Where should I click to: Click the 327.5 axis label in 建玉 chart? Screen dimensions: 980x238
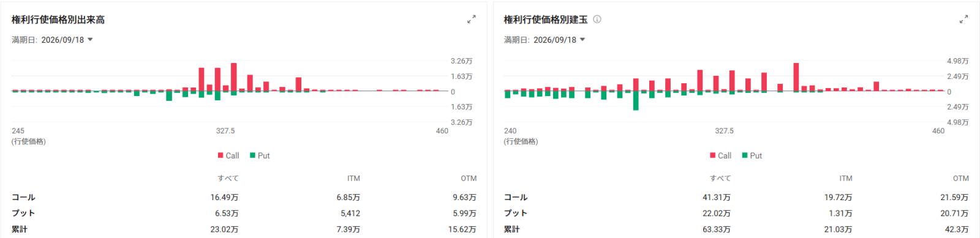[x=724, y=131]
